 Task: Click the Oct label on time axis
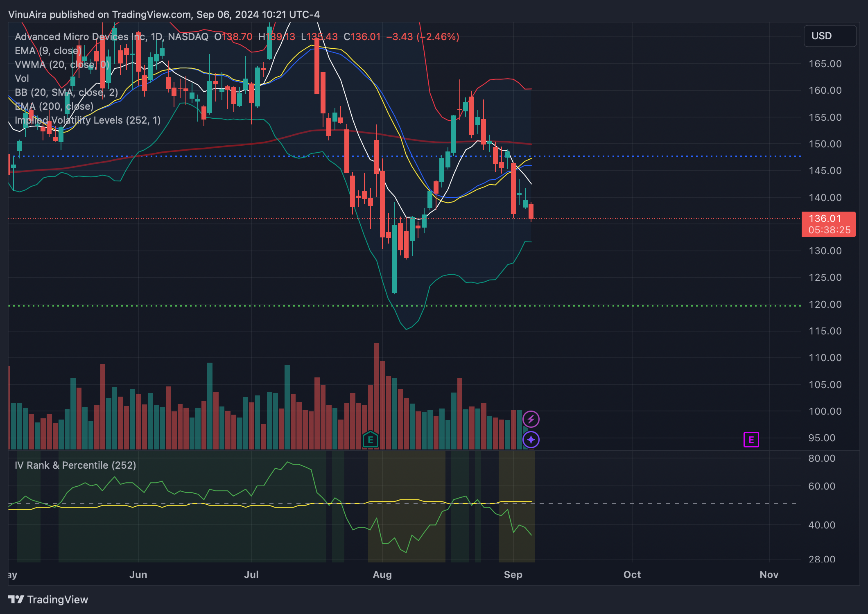pos(632,575)
